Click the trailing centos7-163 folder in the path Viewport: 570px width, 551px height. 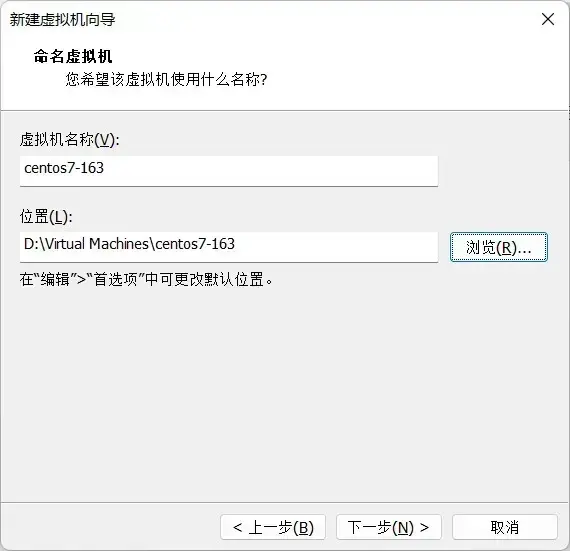click(194, 244)
